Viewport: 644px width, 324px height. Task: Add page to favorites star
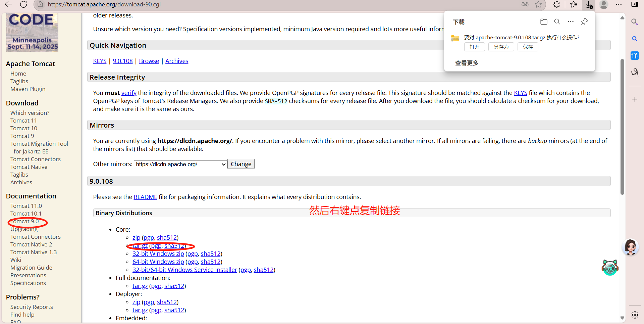pos(538,4)
